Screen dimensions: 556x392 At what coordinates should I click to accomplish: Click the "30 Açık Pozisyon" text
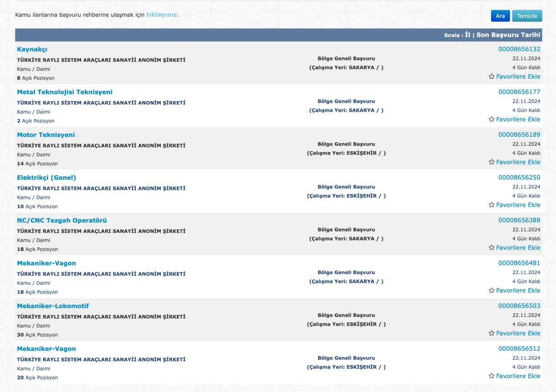(37, 335)
